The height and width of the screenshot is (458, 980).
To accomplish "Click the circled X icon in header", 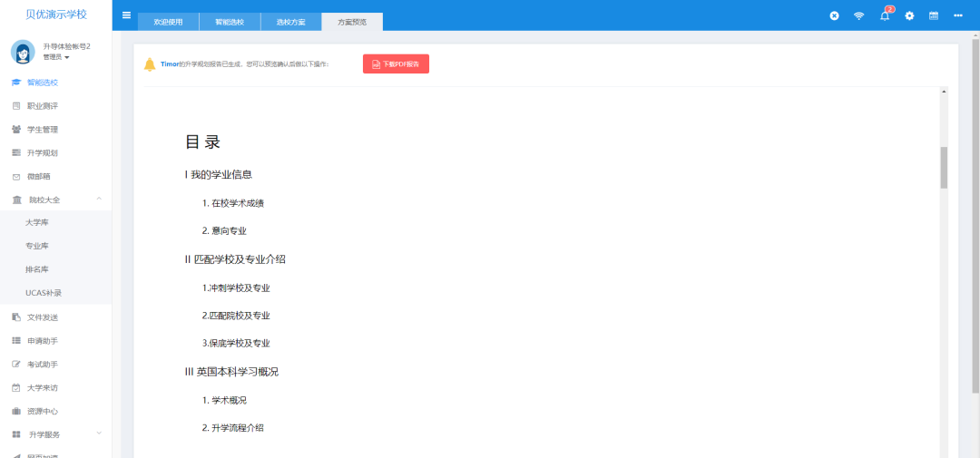I will pos(834,15).
